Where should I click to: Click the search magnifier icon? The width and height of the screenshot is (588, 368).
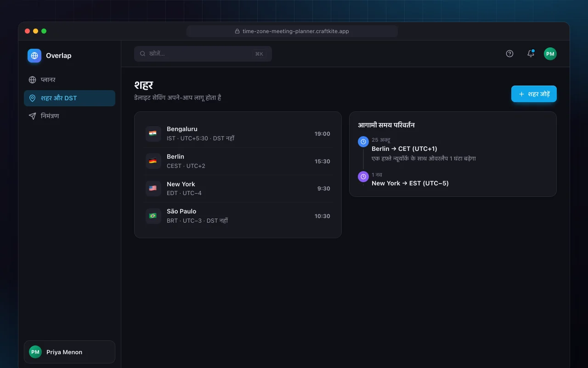(143, 54)
